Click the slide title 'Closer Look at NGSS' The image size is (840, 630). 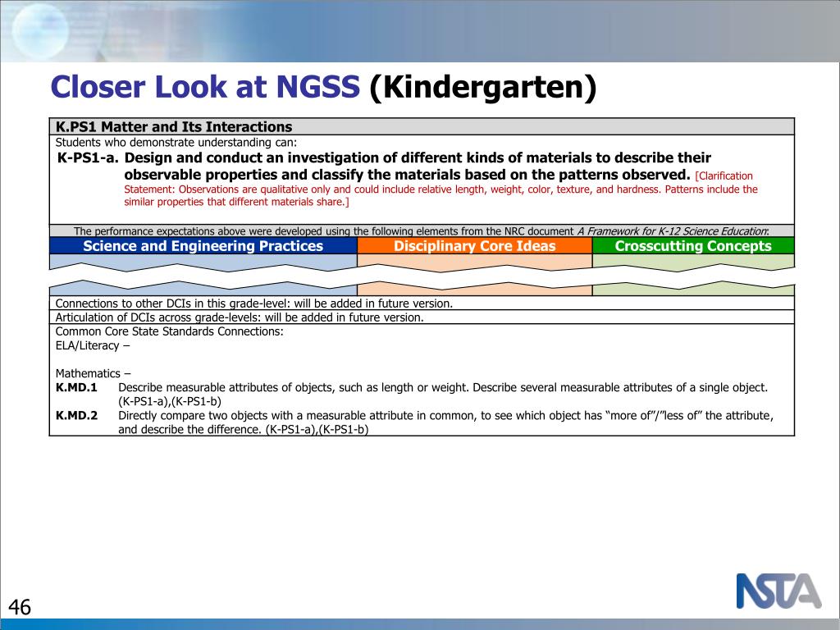point(205,87)
